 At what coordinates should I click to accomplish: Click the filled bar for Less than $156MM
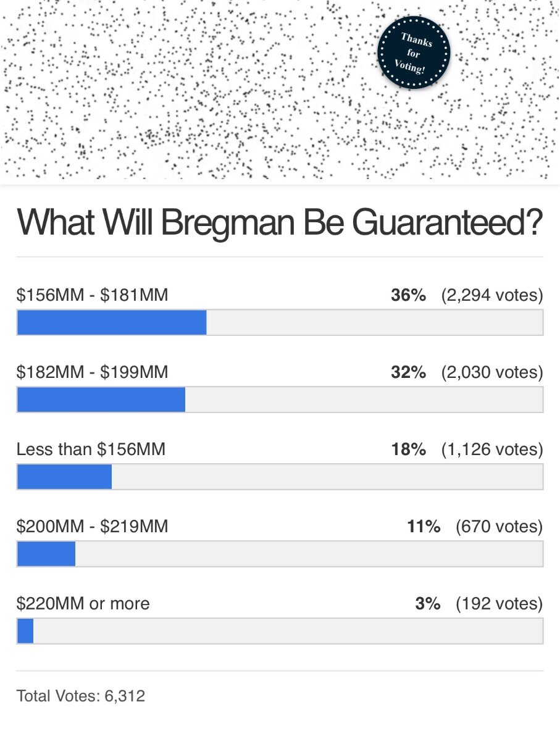coord(64,477)
